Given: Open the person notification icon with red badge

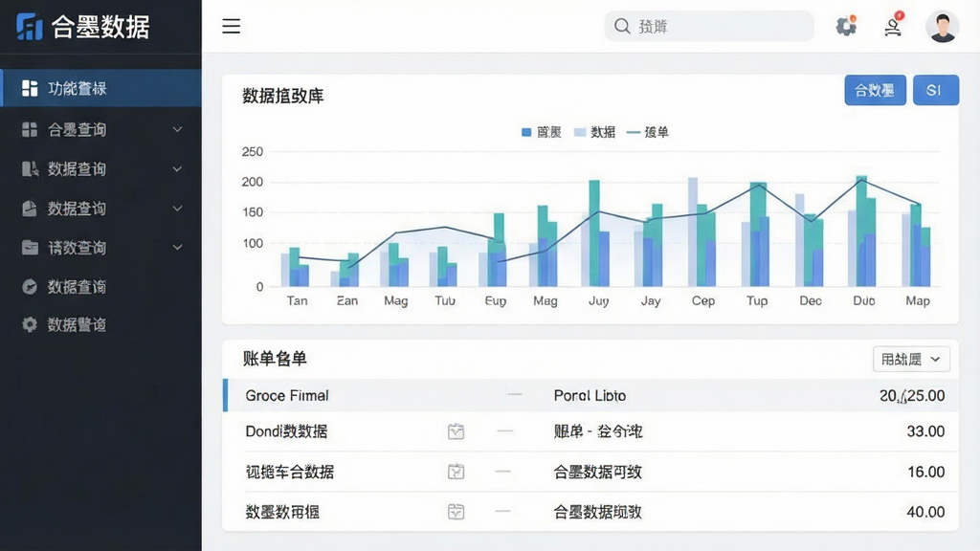Looking at the screenshot, I should click(x=893, y=26).
